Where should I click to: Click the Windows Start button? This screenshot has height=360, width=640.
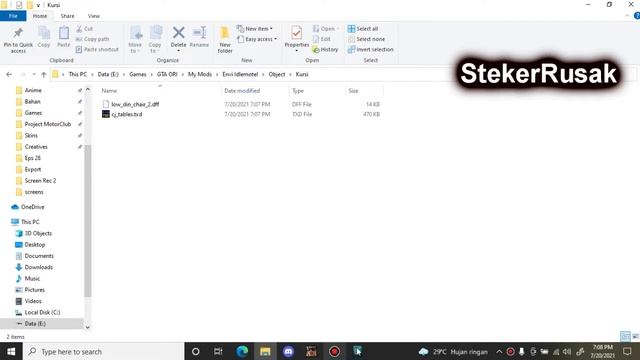point(11,351)
